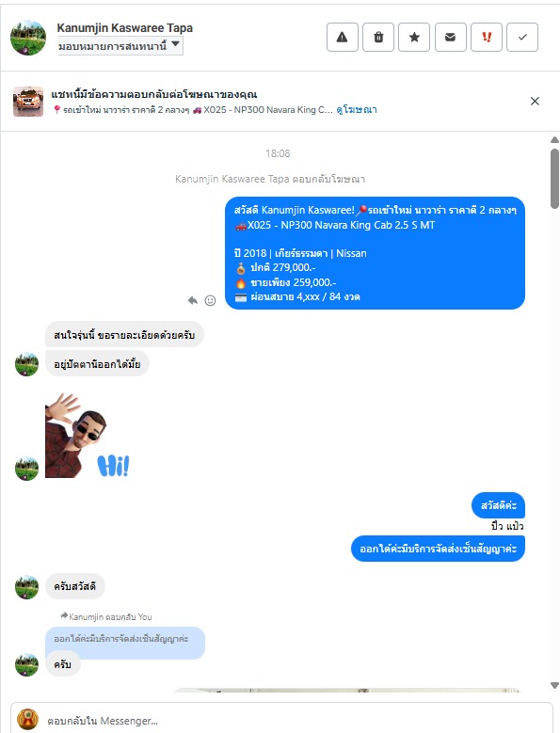
Task: Click the warning triangle spam icon
Action: click(x=343, y=37)
